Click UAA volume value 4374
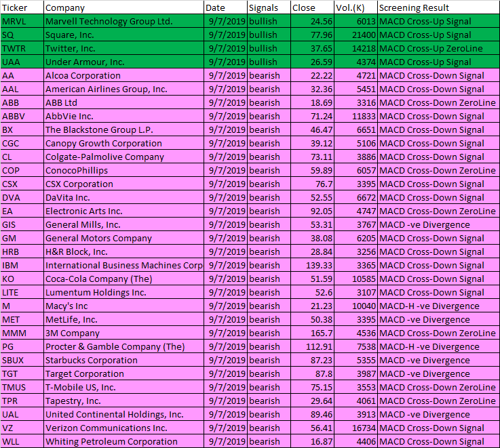Screen dimensions: 500x448 [355, 62]
